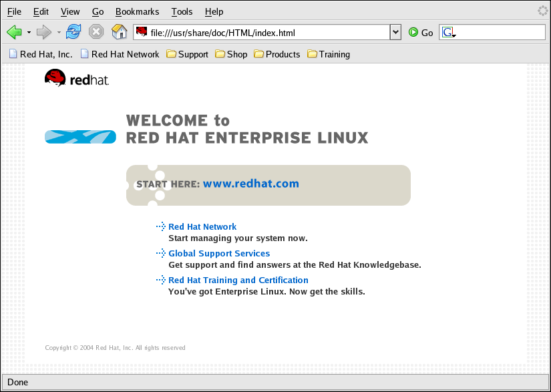Open Red Hat Training and Certification link

tap(238, 280)
